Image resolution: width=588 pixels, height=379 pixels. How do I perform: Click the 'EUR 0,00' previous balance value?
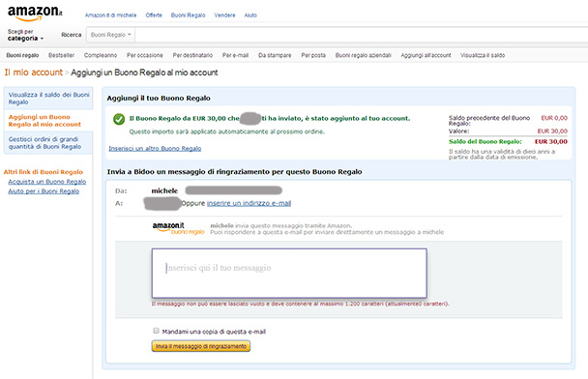coord(554,118)
